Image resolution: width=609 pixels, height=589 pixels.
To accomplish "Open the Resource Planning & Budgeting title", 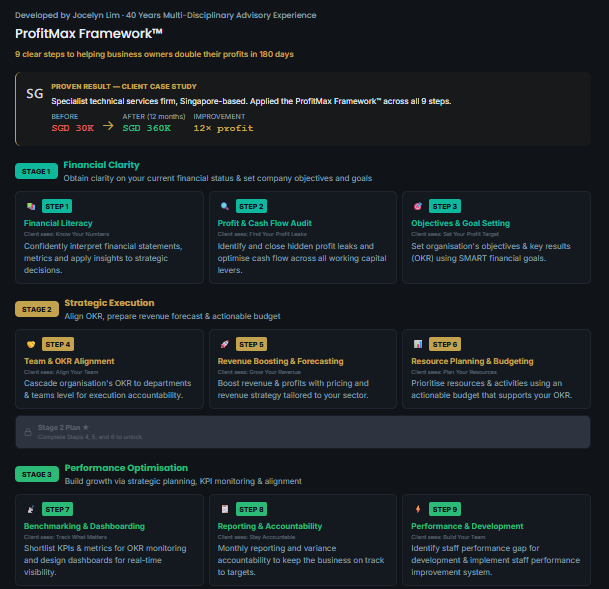I will pos(472,361).
